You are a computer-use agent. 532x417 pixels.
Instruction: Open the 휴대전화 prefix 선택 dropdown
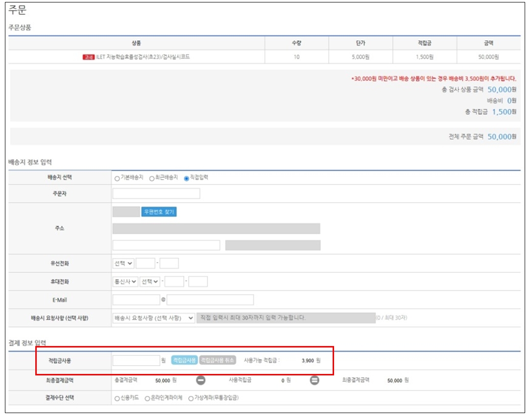point(149,282)
